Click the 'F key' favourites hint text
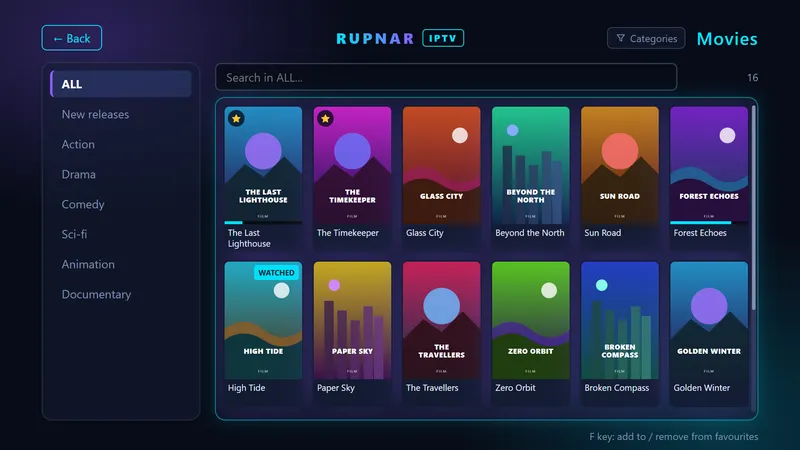This screenshot has width=800, height=450. (x=673, y=437)
